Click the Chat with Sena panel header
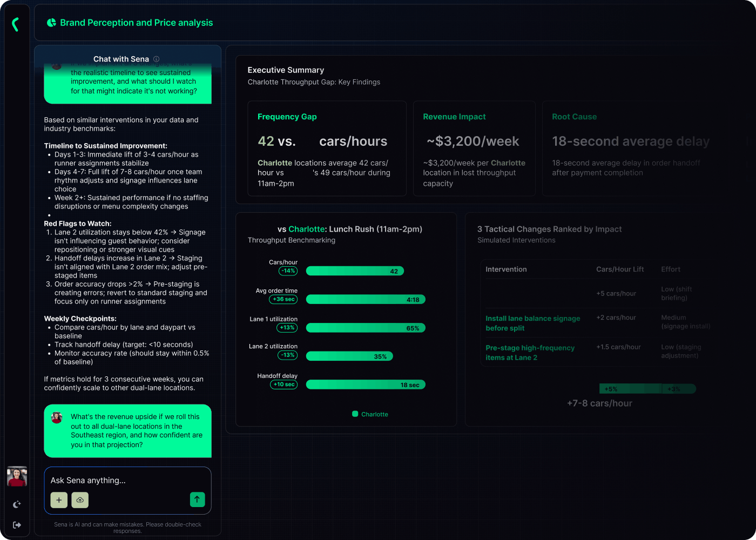756x540 pixels. click(121, 59)
